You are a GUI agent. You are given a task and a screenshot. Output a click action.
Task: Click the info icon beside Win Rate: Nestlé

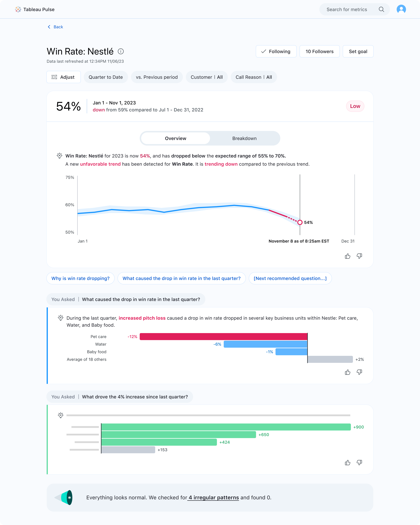pos(121,51)
